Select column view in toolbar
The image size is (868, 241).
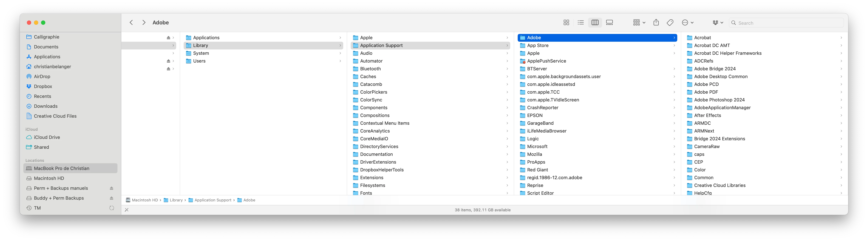(595, 23)
